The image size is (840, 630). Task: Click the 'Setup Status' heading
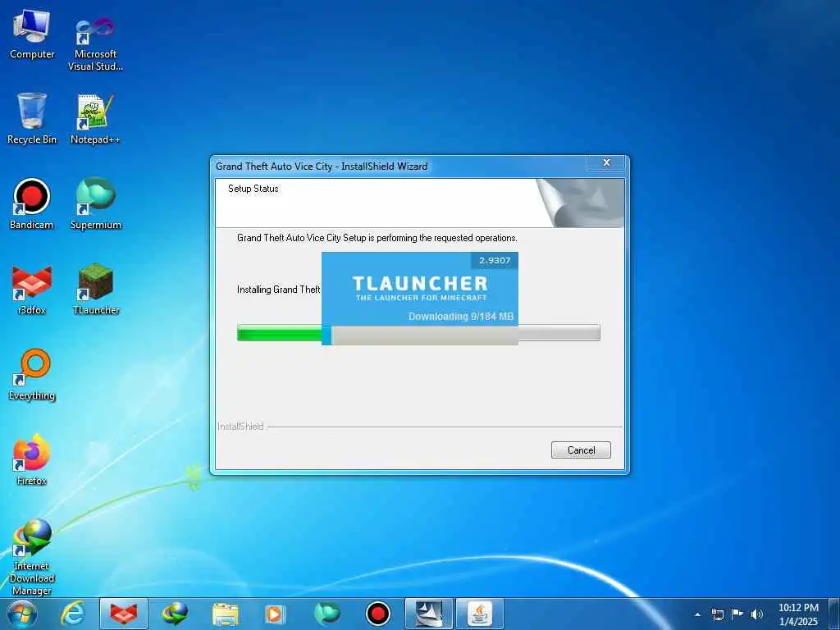[x=253, y=189]
